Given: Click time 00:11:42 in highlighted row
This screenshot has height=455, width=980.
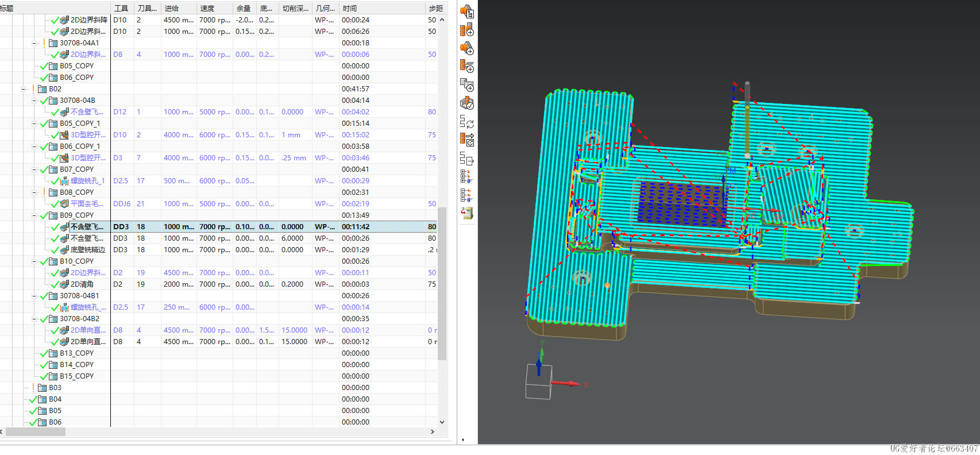Looking at the screenshot, I should tap(356, 227).
